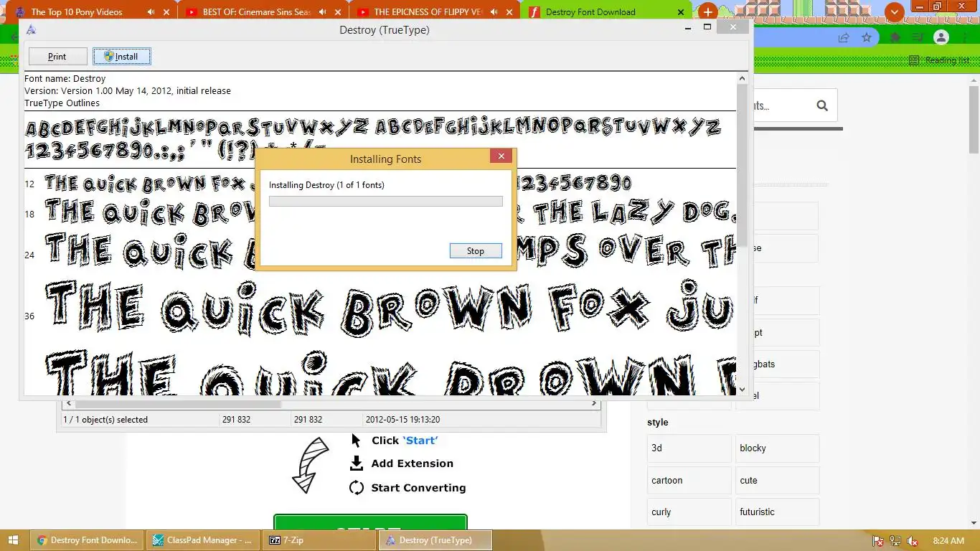Screen dimensions: 980x551
Task: Open the volume tray icon
Action: point(913,541)
